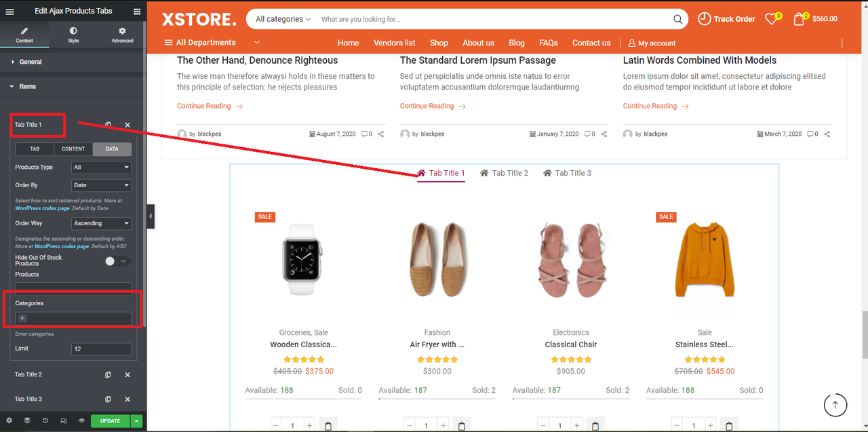Open the My account link

pyautogui.click(x=652, y=43)
